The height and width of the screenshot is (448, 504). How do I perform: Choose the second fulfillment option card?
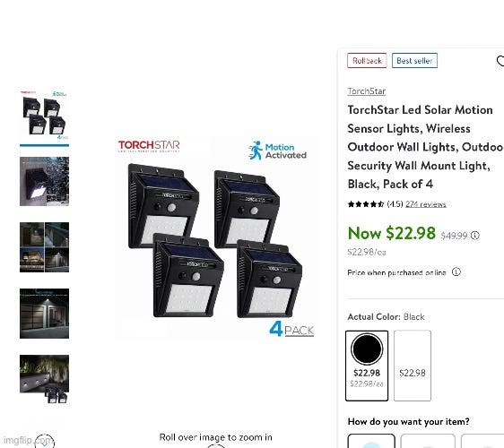428,441
